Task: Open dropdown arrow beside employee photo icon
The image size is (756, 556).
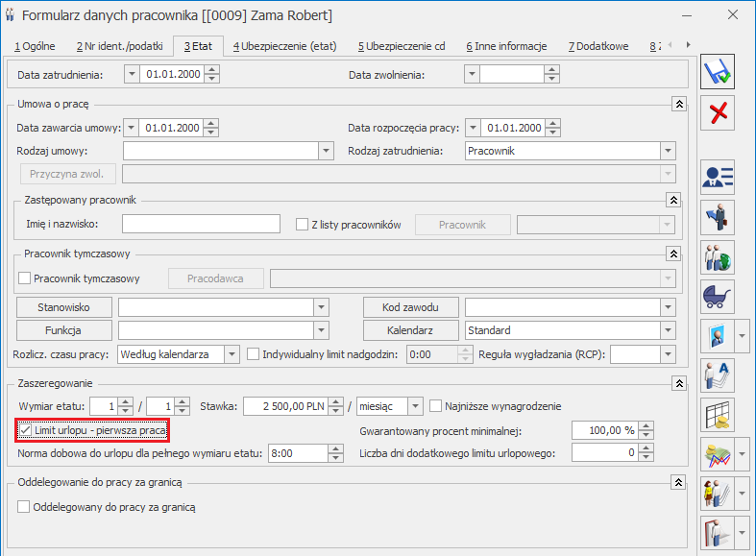Action: click(742, 336)
